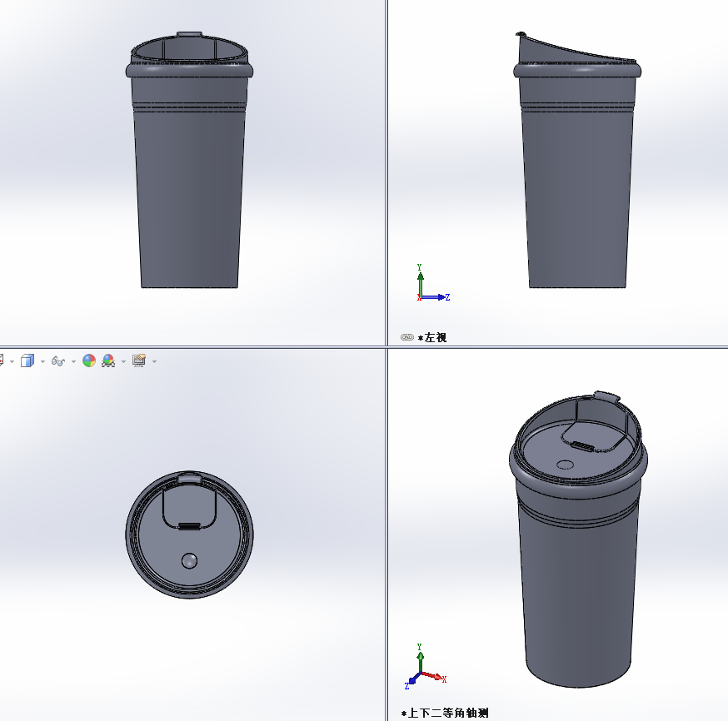The height and width of the screenshot is (721, 728).
Task: Click the *左视 view label
Action: pos(432,338)
